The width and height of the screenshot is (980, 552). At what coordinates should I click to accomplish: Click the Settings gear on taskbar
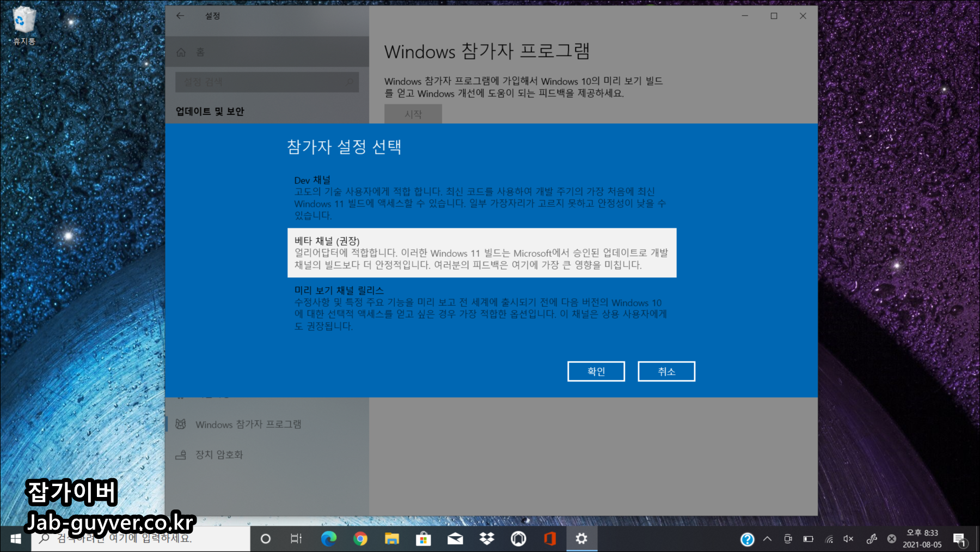tap(581, 539)
